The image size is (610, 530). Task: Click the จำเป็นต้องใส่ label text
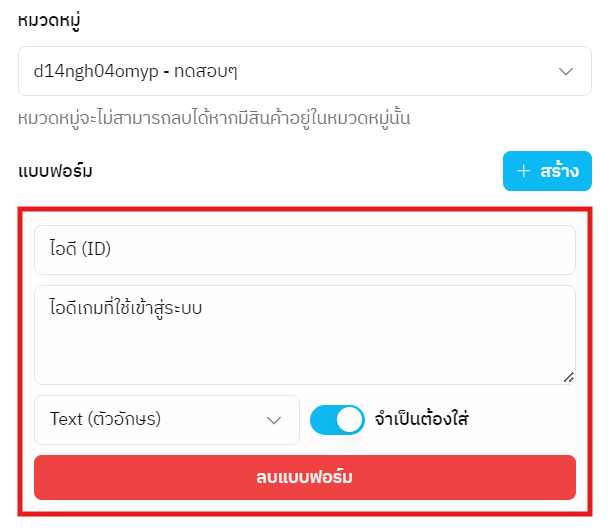(421, 420)
